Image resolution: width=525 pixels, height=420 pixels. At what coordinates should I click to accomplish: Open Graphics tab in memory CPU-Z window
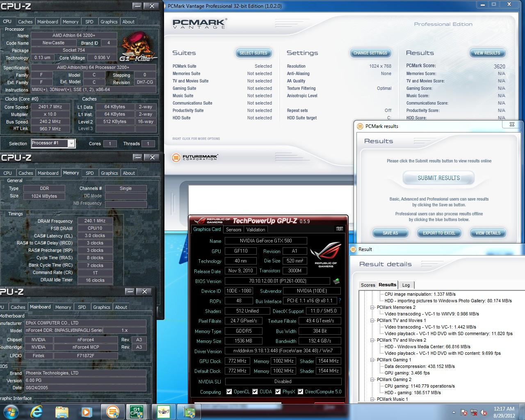(109, 173)
